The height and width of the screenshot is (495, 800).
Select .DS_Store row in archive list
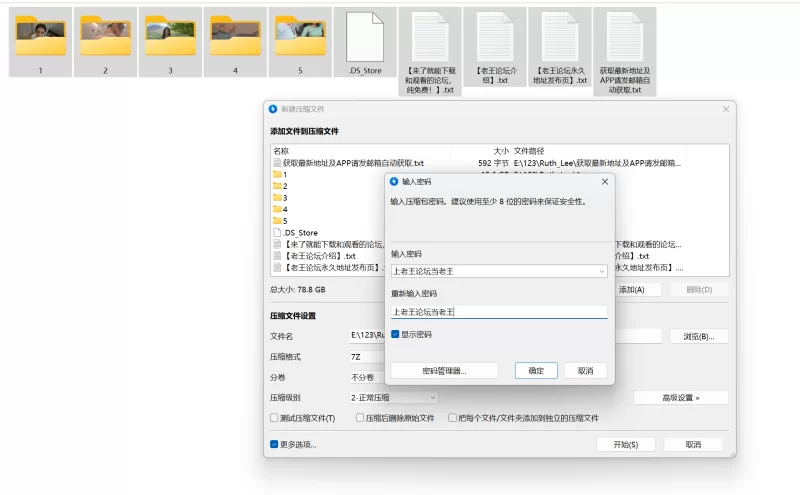pyautogui.click(x=328, y=233)
